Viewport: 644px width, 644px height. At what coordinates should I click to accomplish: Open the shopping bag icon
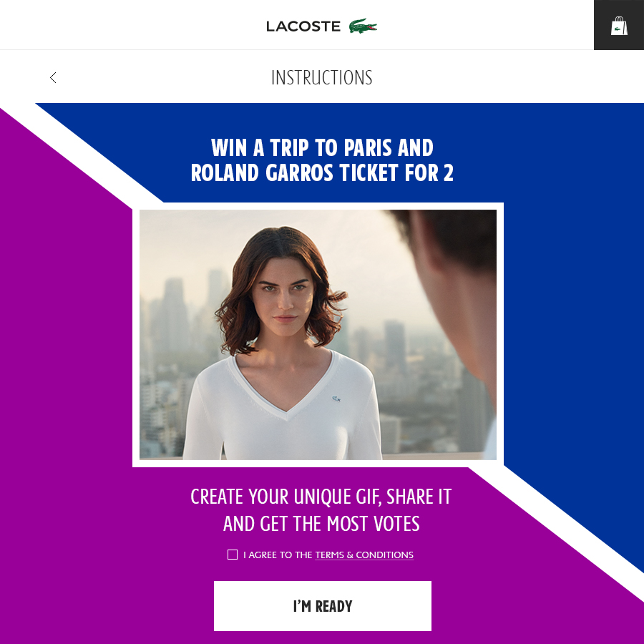tap(619, 26)
